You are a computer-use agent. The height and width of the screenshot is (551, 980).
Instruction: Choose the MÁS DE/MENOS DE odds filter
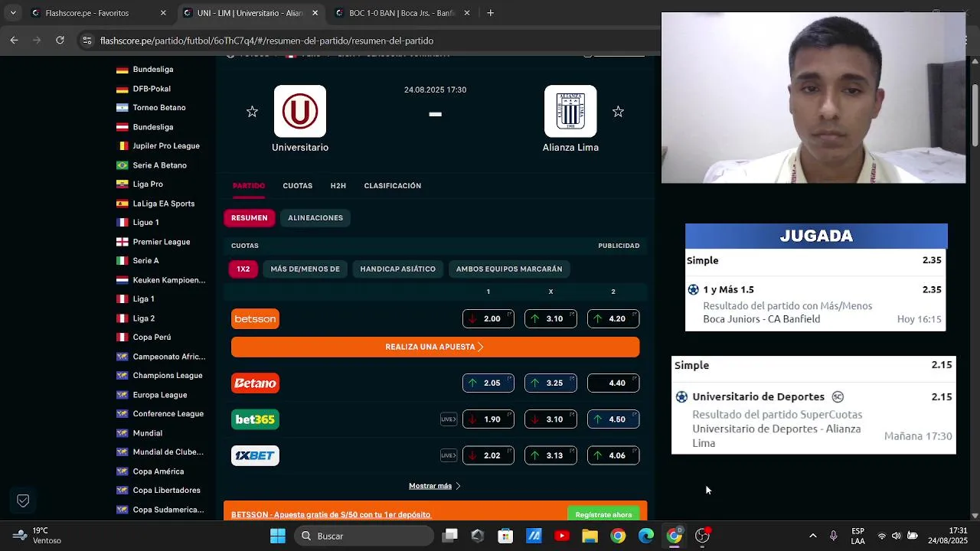click(305, 269)
